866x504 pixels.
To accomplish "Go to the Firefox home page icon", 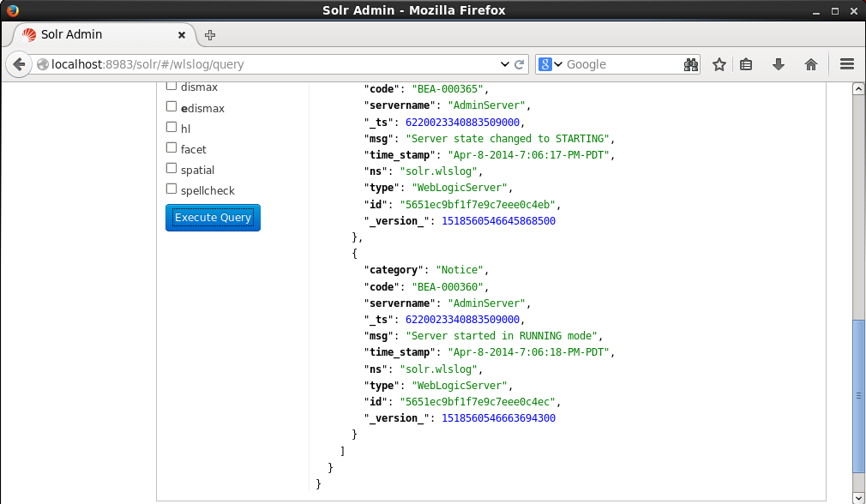I will (811, 64).
